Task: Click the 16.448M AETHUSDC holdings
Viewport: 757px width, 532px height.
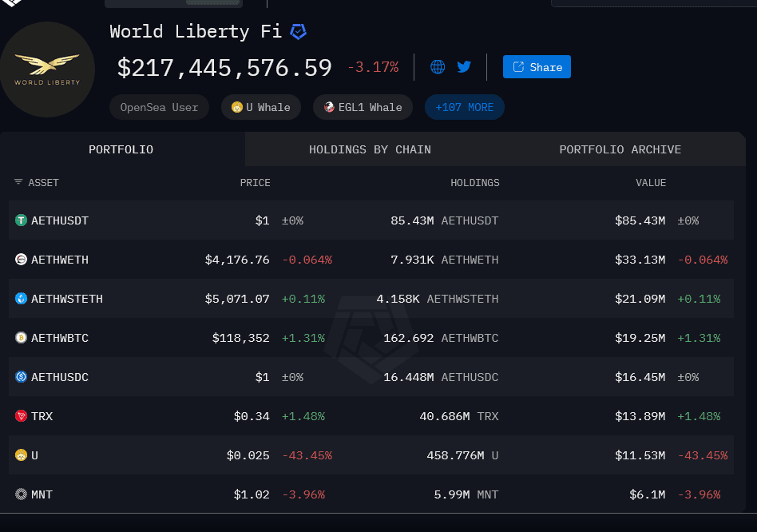Action: [x=441, y=377]
